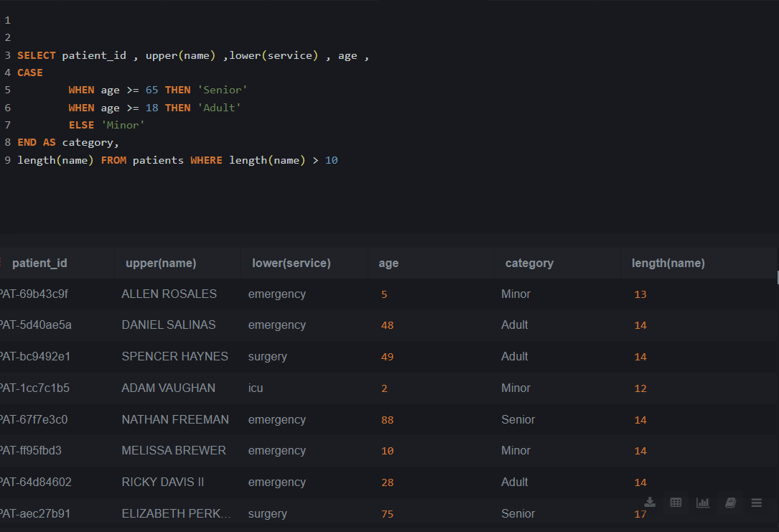Click age value 75
Image resolution: width=779 pixels, height=532 pixels.
[x=387, y=514]
